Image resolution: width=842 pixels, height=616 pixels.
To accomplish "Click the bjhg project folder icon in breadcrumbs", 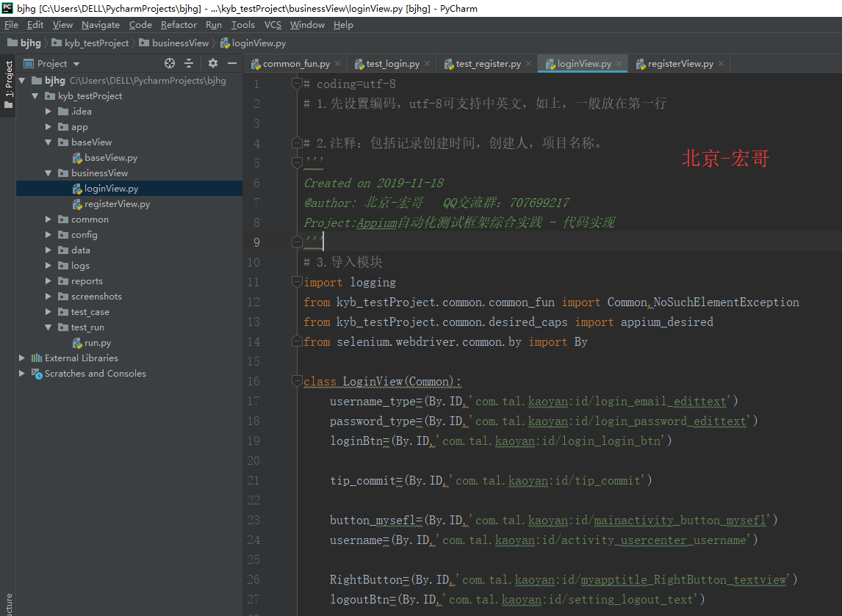I will [x=10, y=43].
